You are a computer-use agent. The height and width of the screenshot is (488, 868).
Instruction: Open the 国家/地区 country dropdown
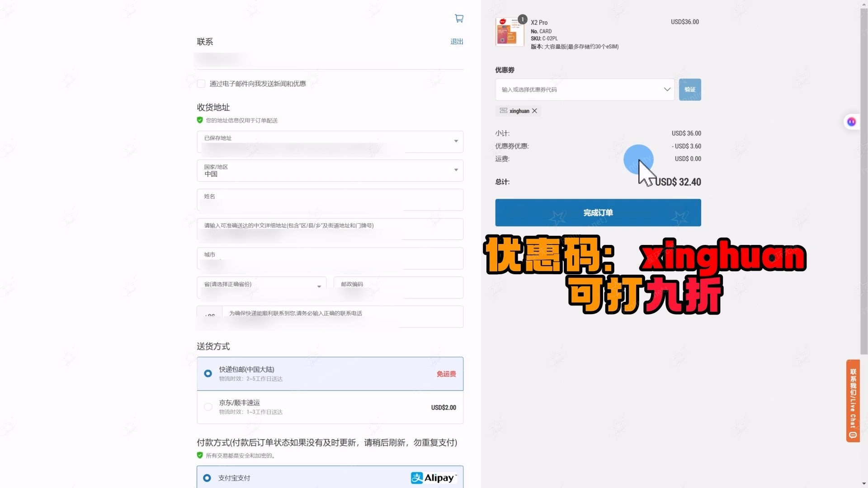(330, 170)
